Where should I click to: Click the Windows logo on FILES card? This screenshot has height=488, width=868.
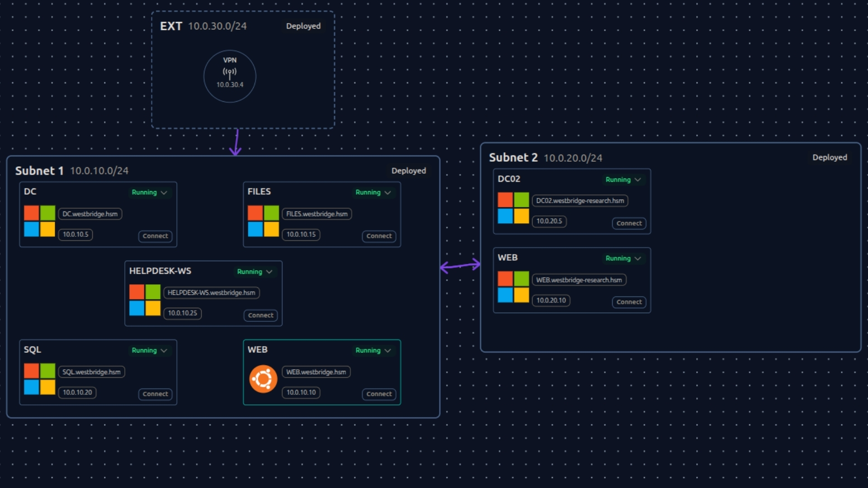coord(263,221)
